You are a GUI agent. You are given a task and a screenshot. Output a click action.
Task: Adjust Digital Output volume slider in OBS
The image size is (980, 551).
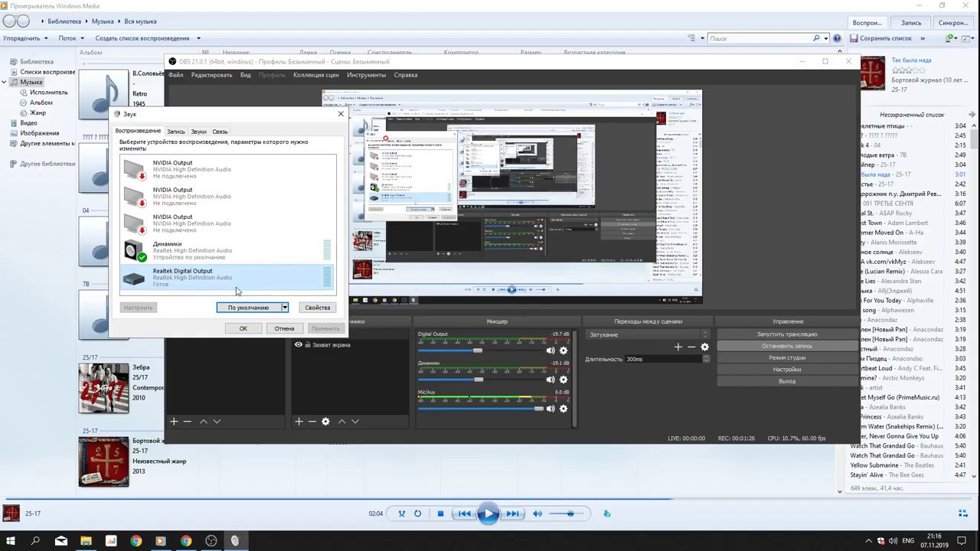[x=478, y=350]
